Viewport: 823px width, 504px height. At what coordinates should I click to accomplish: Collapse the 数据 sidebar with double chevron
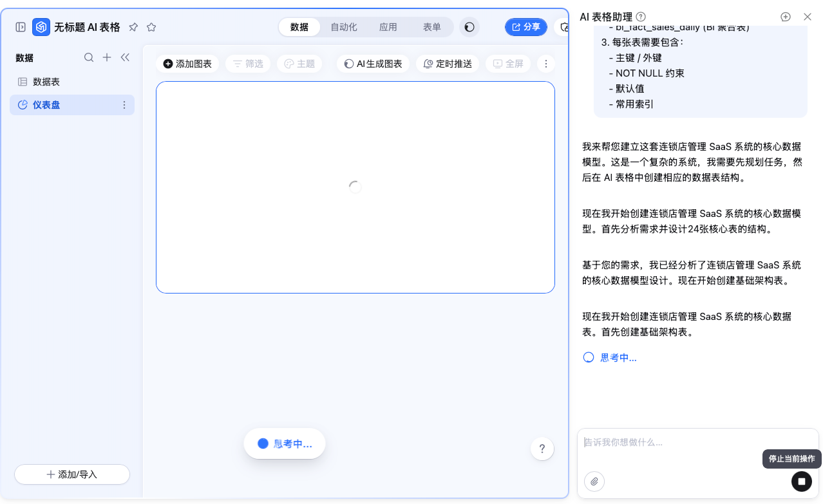[125, 57]
